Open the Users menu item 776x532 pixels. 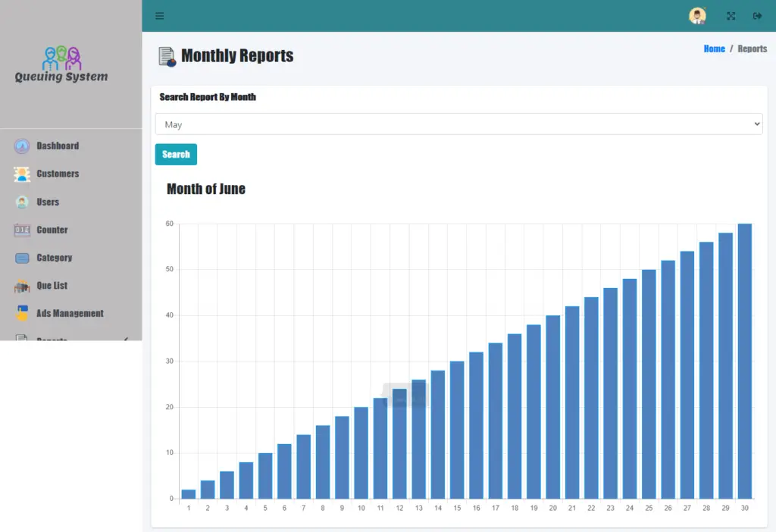click(x=48, y=202)
